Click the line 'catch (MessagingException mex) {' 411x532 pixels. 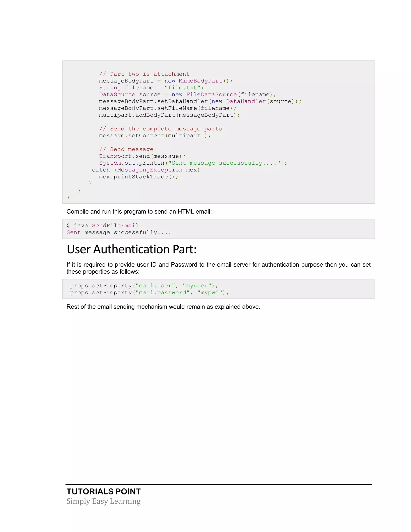(x=148, y=170)
